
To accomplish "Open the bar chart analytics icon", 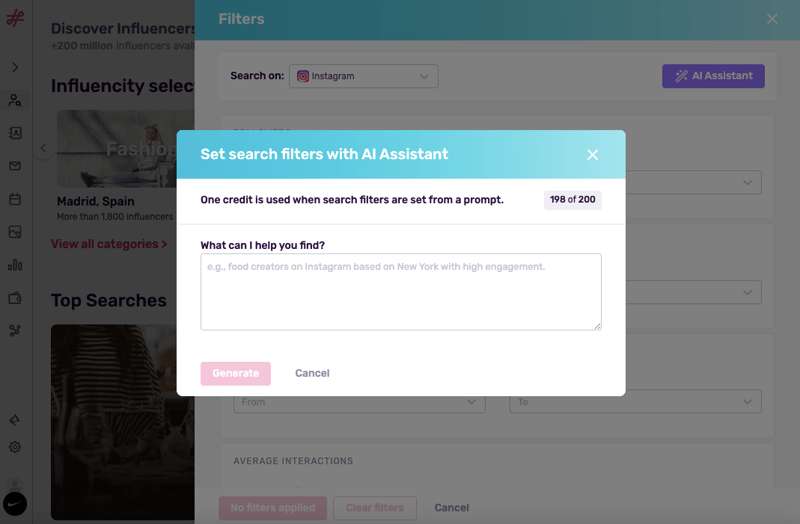I will click(x=15, y=265).
